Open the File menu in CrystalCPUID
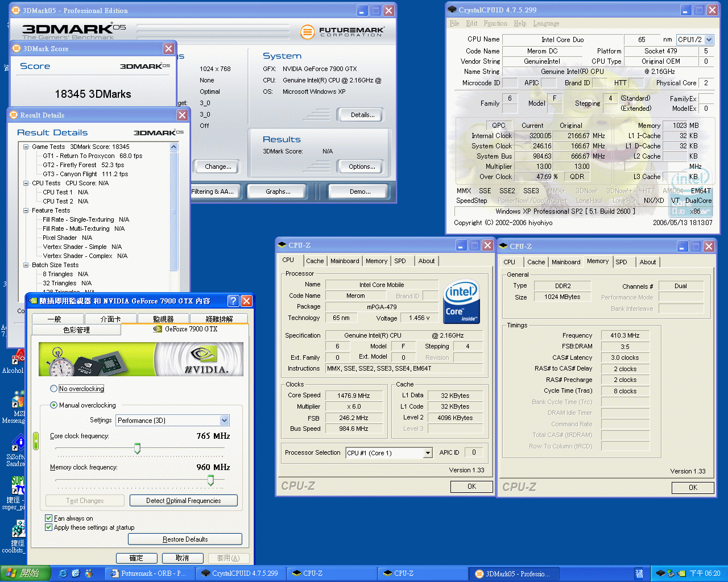The height and width of the screenshot is (582, 728). [454, 23]
